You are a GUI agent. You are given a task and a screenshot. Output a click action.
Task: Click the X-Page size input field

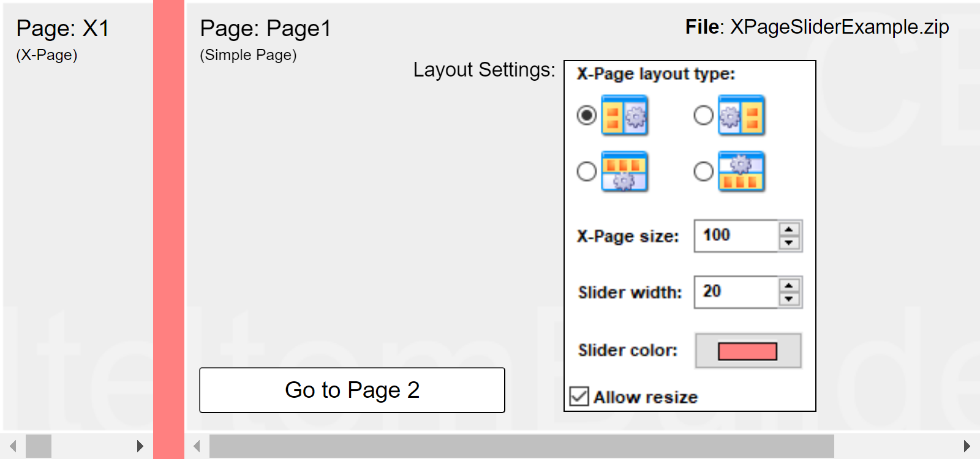736,236
